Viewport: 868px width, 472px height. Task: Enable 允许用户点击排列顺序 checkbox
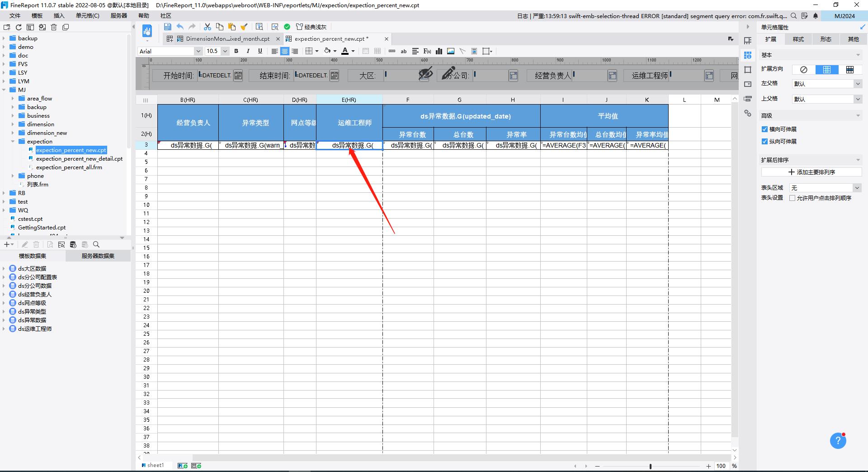tap(792, 198)
